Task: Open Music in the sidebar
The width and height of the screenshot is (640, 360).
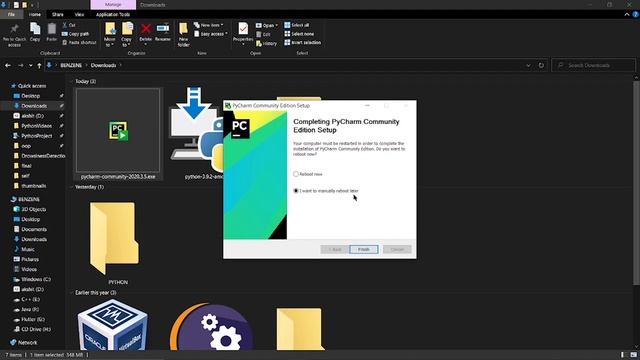Action: click(x=27, y=249)
